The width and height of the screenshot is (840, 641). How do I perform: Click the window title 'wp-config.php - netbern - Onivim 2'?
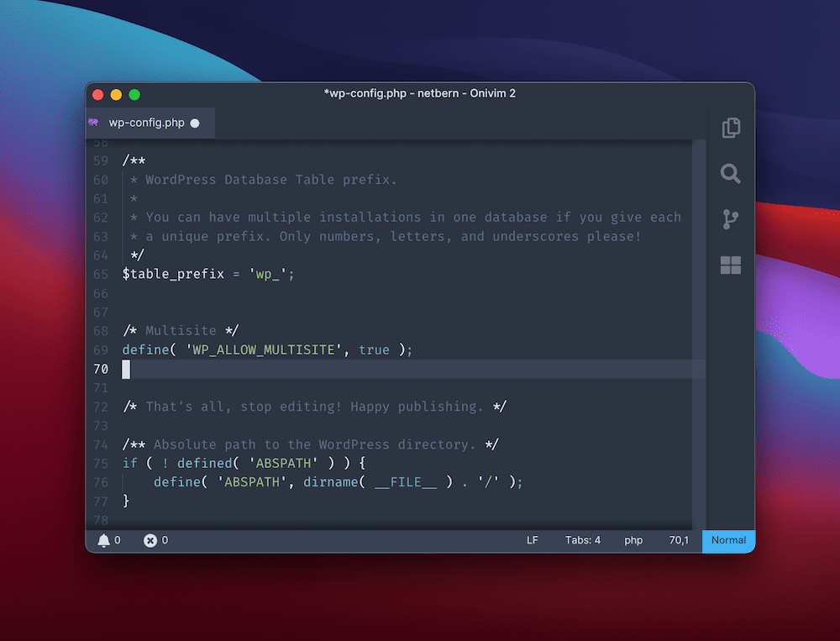point(419,93)
